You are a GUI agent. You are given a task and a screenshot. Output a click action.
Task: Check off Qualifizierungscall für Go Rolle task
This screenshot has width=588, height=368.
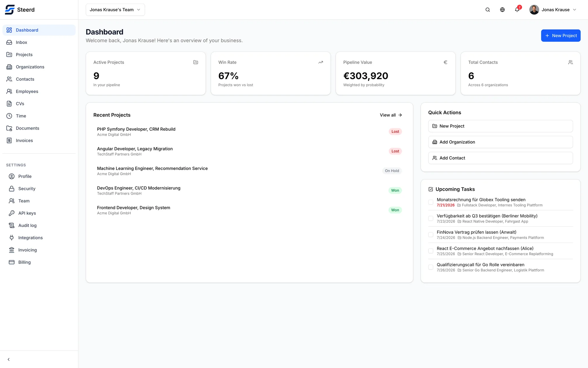click(x=431, y=267)
